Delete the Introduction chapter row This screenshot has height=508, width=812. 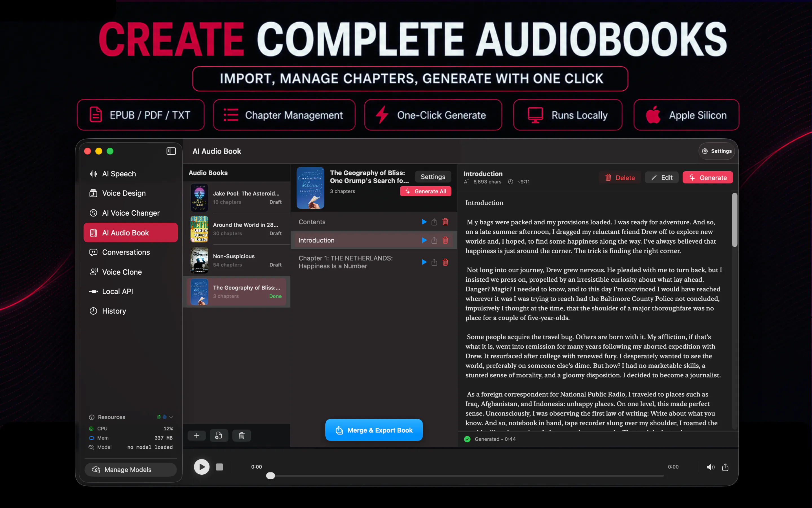point(445,240)
